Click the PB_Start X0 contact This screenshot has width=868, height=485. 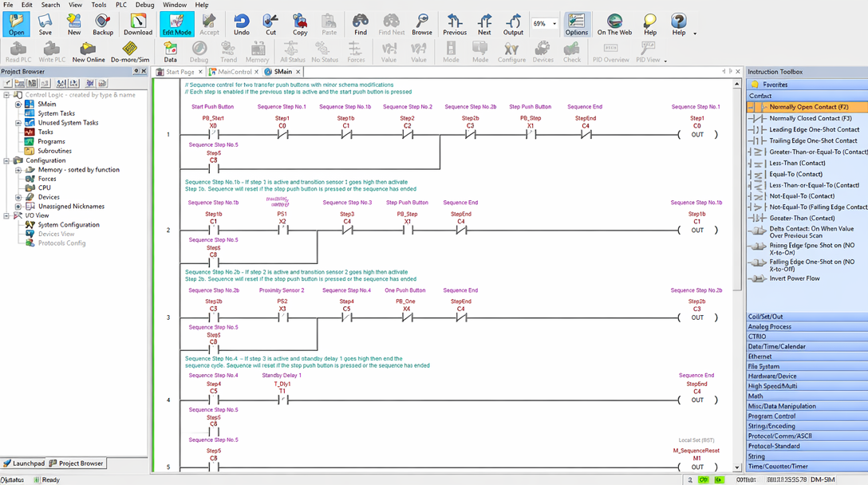(x=213, y=133)
